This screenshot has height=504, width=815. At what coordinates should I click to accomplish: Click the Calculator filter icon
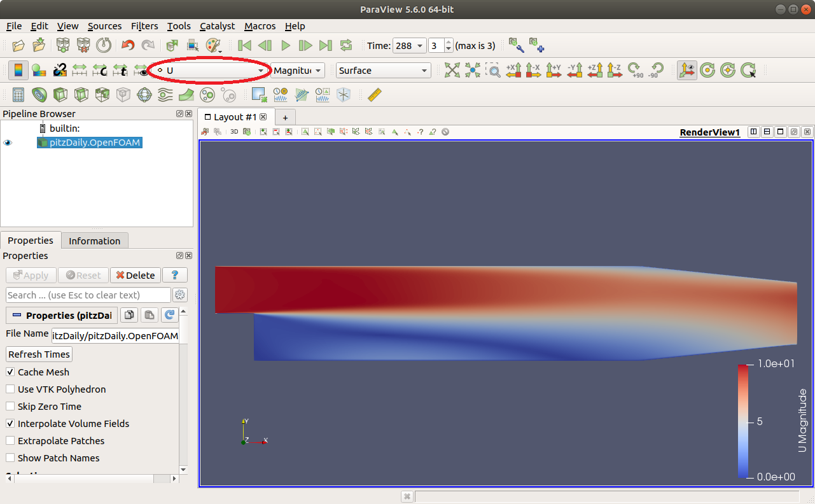coord(18,95)
